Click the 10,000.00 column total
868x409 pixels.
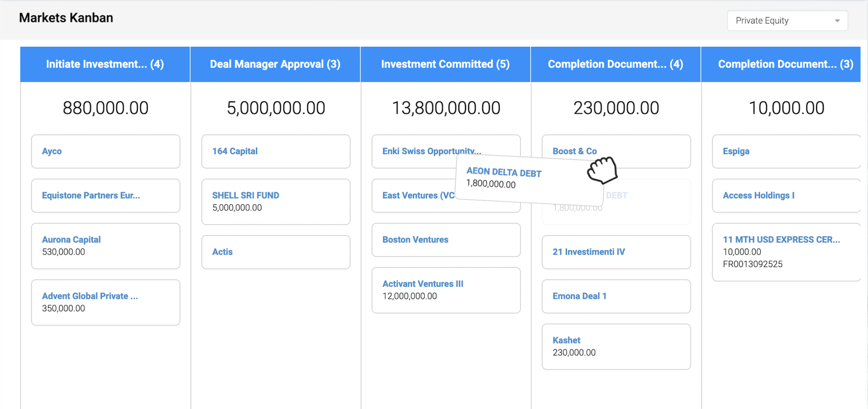(x=787, y=108)
